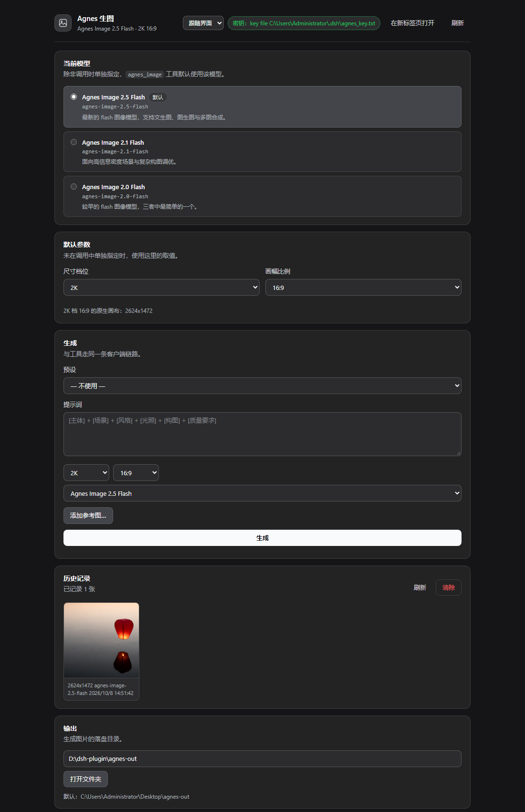The image size is (525, 812).
Task: Open the small 16:9 ratio dropdown under prompt
Action: (136, 473)
